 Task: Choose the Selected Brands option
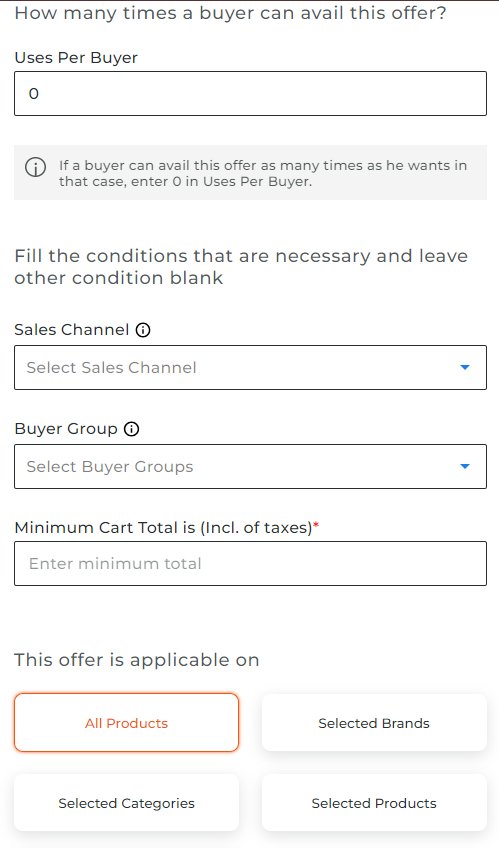click(x=374, y=723)
